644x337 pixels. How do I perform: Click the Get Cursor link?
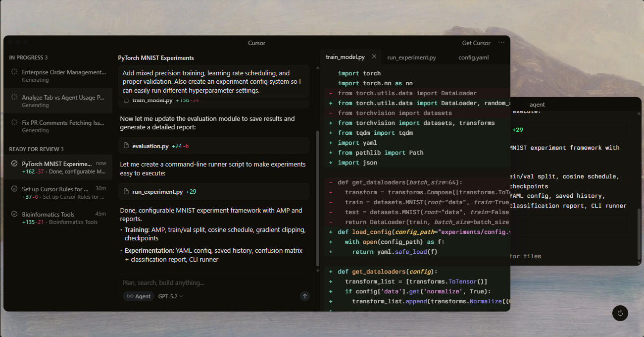coord(476,43)
